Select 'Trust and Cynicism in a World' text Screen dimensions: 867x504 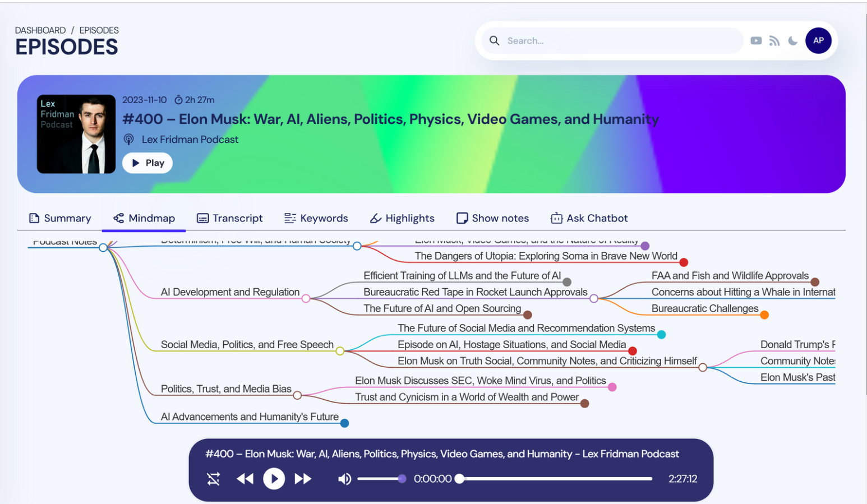[467, 397]
